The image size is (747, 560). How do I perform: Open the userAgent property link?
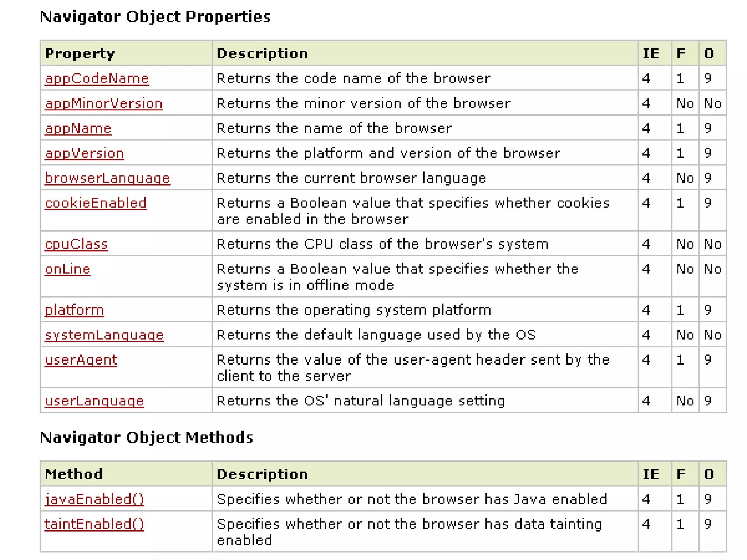click(x=81, y=360)
